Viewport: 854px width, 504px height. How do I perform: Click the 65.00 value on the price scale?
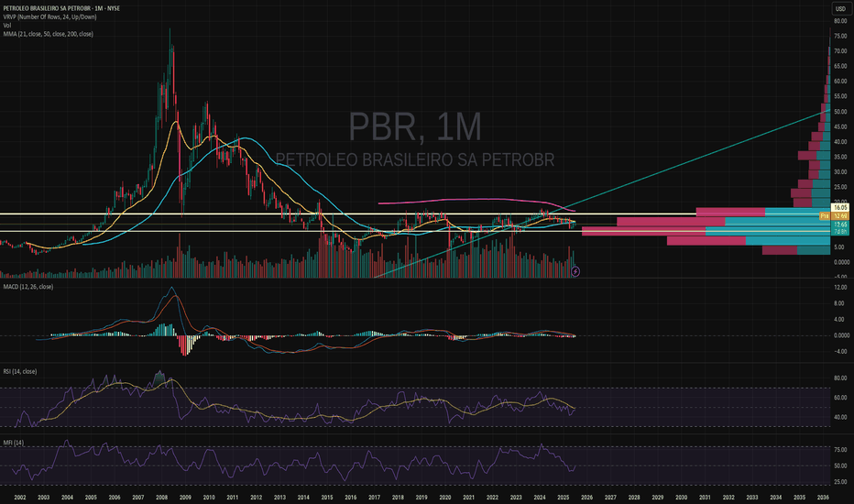[840, 67]
